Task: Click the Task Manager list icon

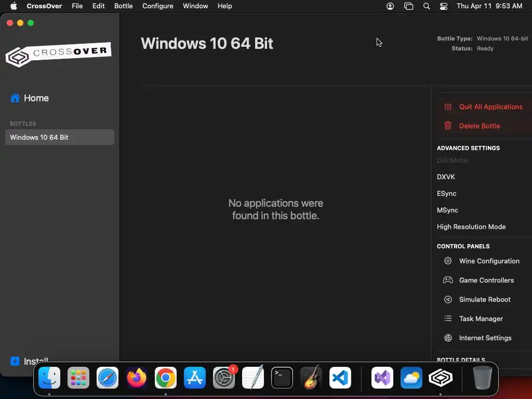Action: tap(448, 318)
